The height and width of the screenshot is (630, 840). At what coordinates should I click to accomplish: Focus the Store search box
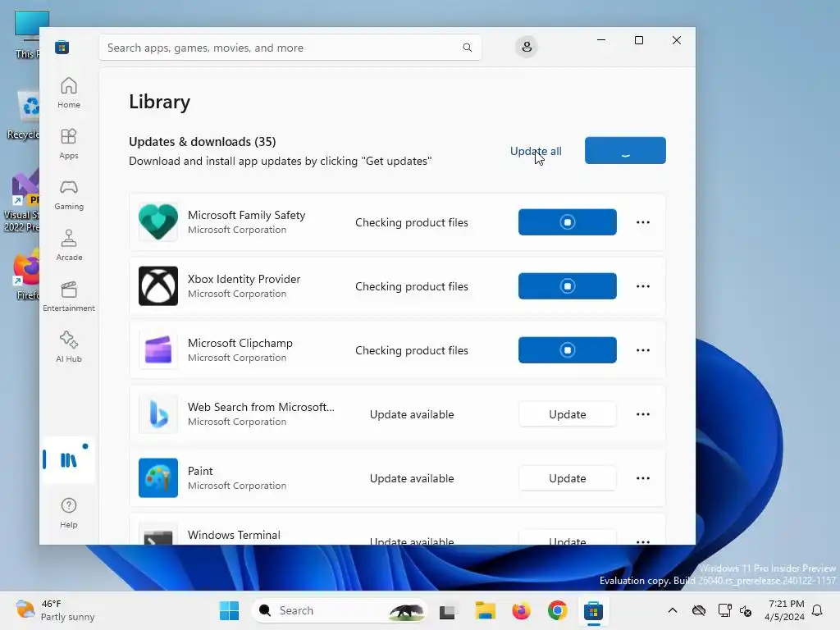[290, 48]
